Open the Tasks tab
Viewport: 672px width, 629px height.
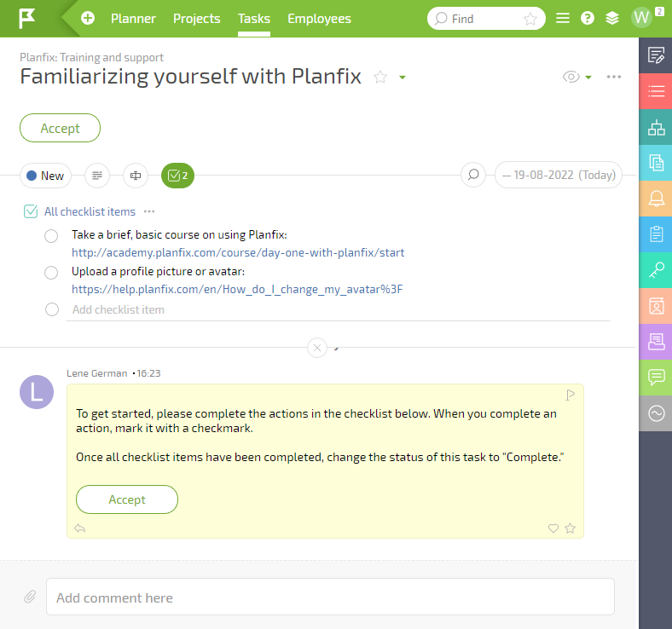(254, 19)
